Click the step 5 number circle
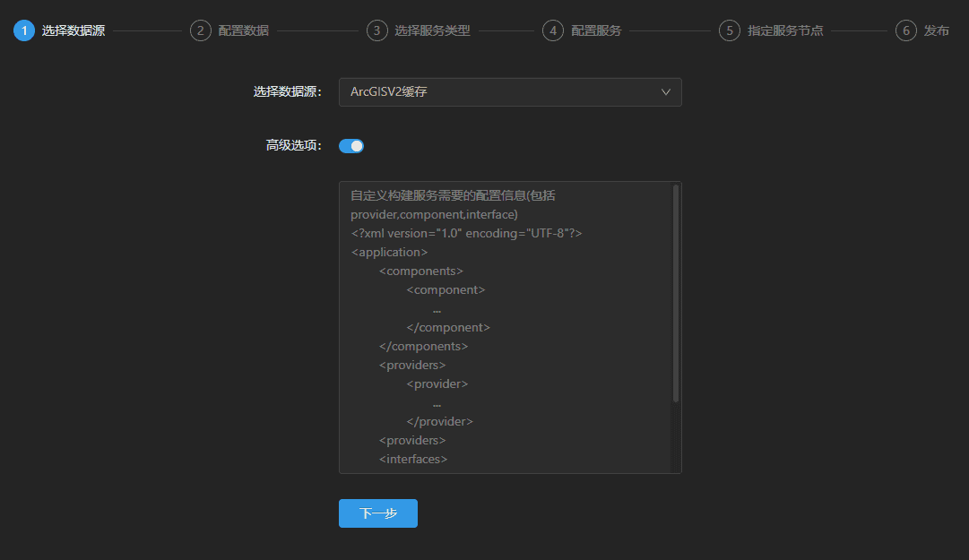This screenshot has width=969, height=560. [729, 30]
